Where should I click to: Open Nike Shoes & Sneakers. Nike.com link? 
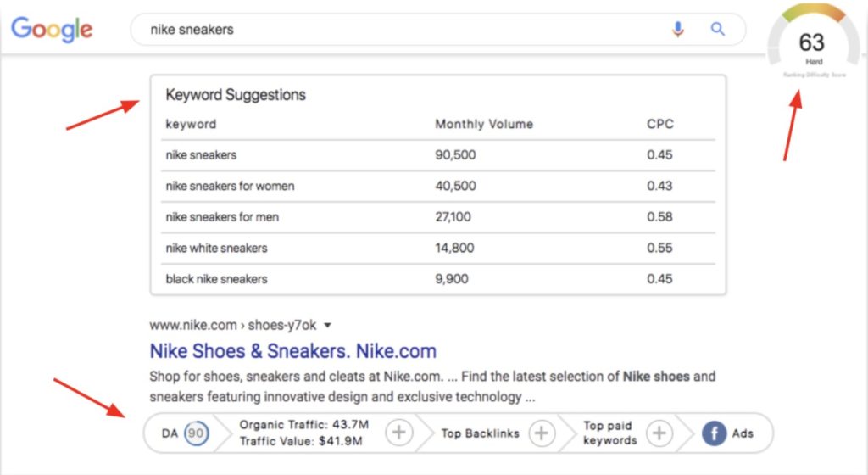click(292, 351)
